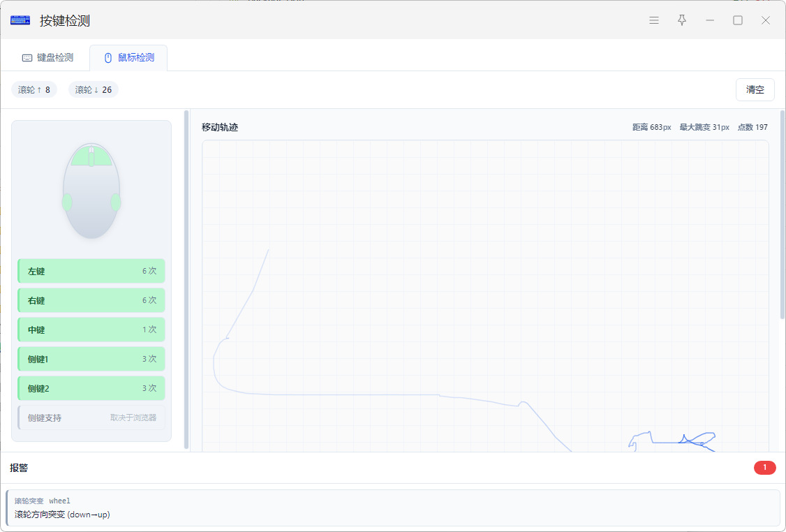Image resolution: width=786 pixels, height=532 pixels.
Task: Maximize the 按键检测 window
Action: [737, 20]
